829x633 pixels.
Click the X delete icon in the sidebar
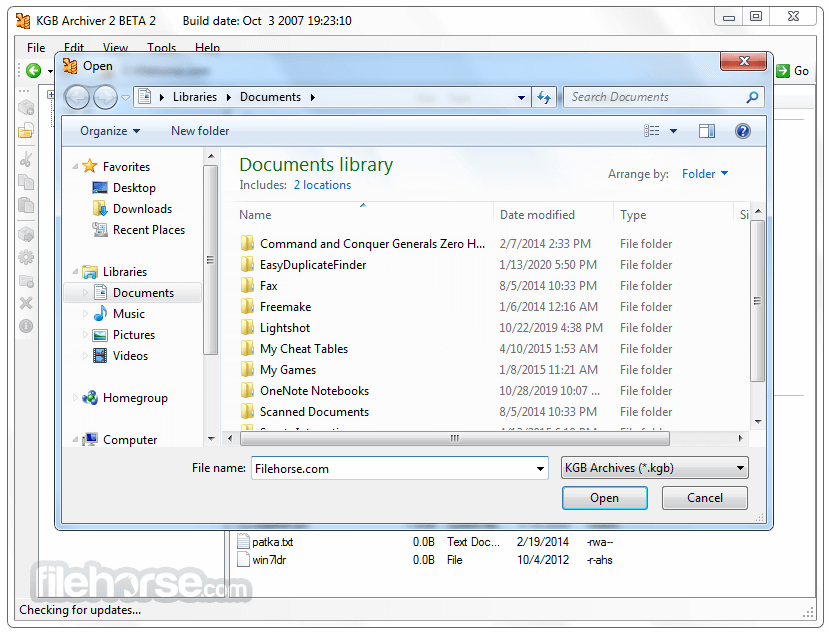click(x=26, y=303)
